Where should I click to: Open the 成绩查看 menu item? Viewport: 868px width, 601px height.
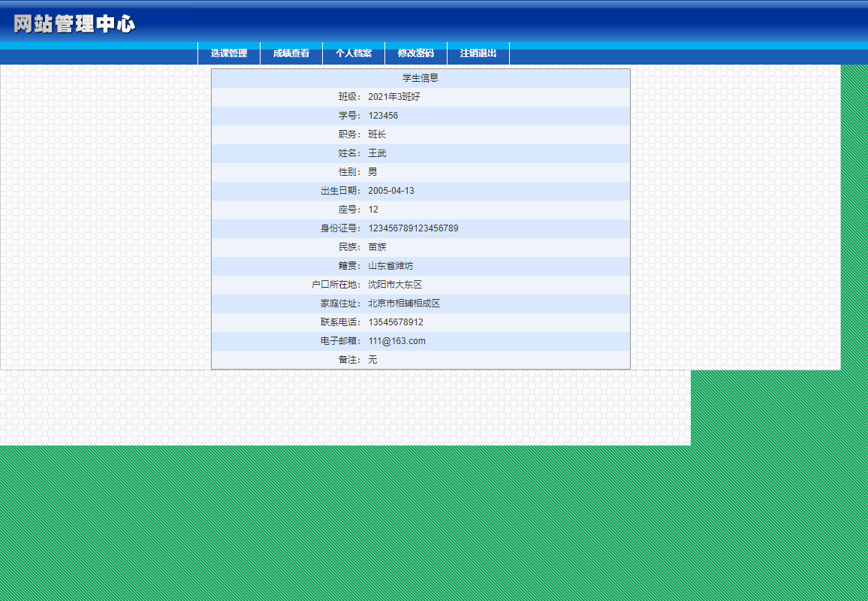click(x=291, y=53)
